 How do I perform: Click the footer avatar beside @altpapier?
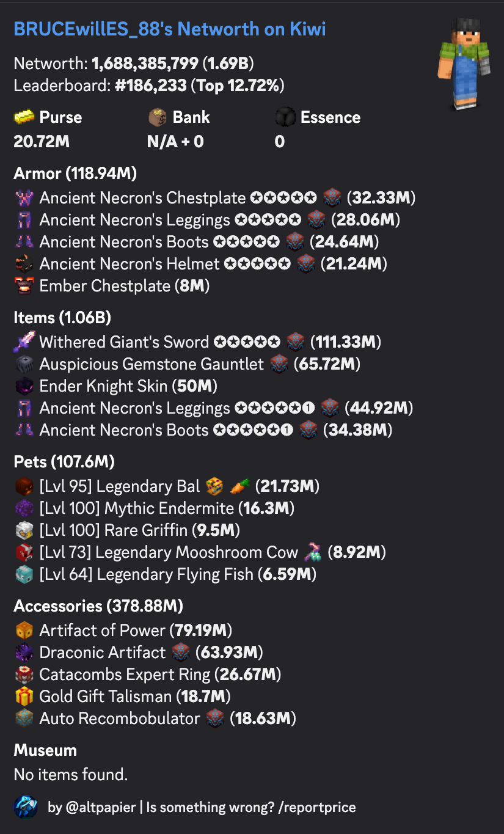26,807
